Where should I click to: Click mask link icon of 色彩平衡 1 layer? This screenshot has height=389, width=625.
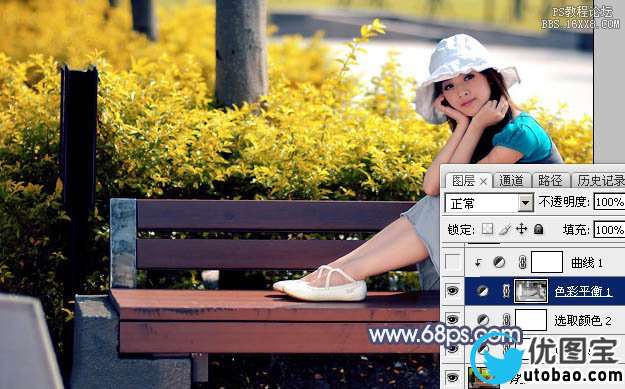coord(506,291)
